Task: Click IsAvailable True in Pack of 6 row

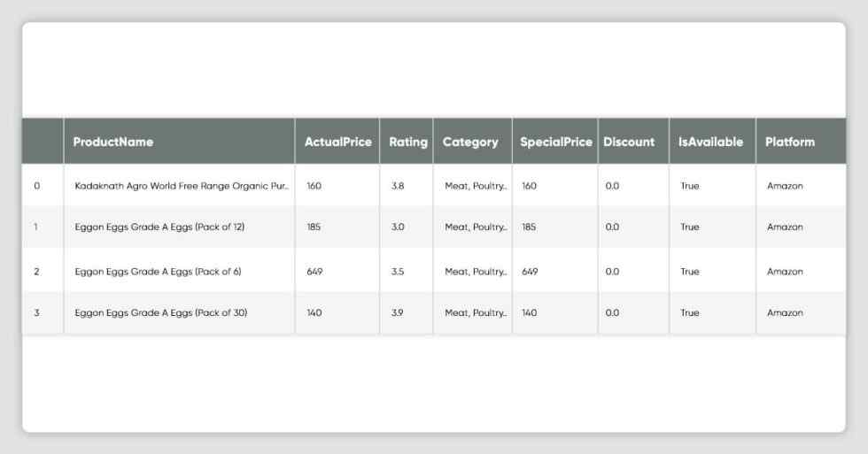Action: [690, 272]
